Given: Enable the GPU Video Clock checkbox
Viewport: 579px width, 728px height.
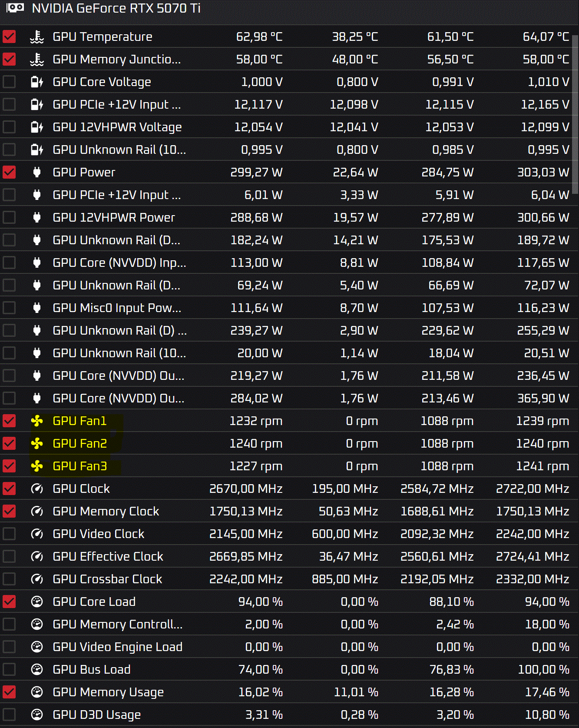Looking at the screenshot, I should pyautogui.click(x=9, y=534).
